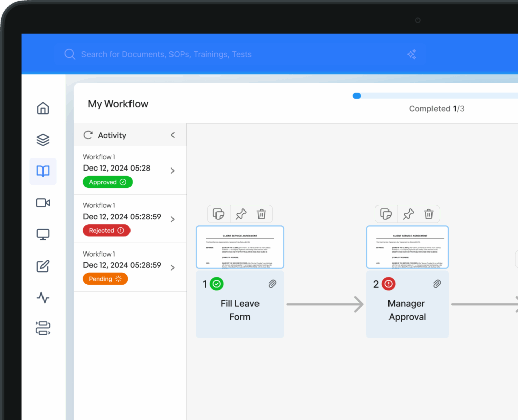
Task: Click the Home icon in sidebar
Action: coord(43,108)
